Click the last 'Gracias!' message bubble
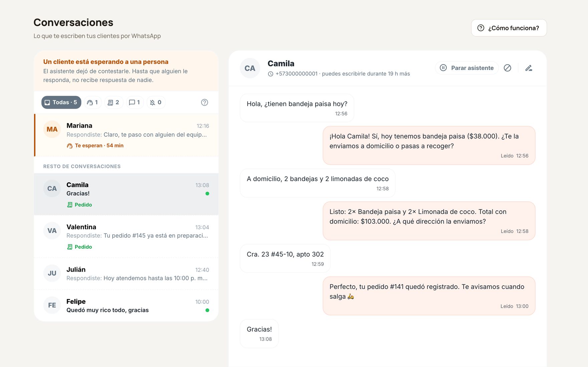Screen dimensions: 588x367 tap(259, 334)
